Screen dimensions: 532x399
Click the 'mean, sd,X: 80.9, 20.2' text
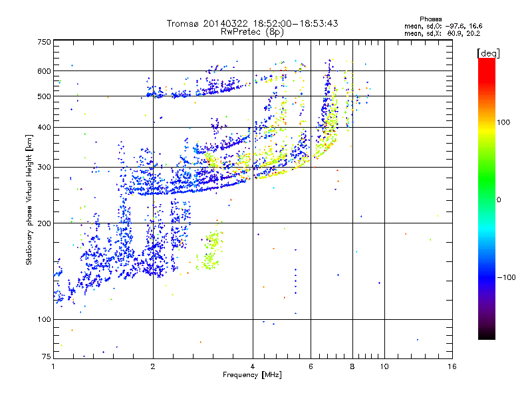tap(442, 33)
